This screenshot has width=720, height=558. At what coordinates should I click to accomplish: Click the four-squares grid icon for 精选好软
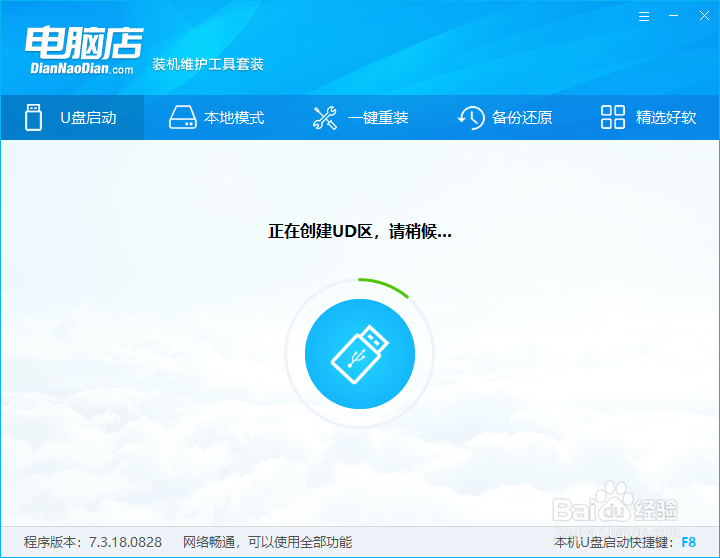click(x=613, y=117)
